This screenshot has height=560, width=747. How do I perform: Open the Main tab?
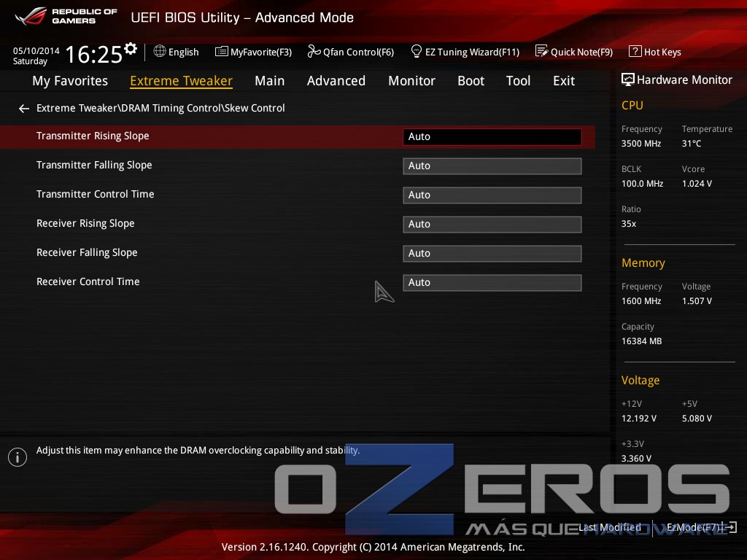coord(270,81)
